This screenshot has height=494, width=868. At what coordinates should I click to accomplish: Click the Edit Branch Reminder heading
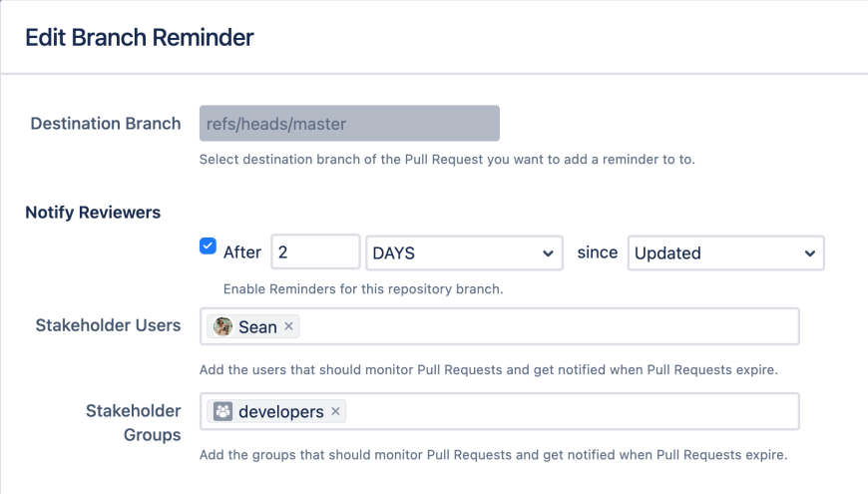click(140, 38)
